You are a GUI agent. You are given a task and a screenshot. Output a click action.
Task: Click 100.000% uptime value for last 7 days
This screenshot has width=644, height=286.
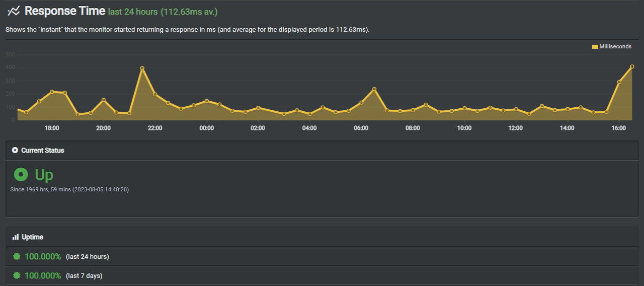click(43, 275)
